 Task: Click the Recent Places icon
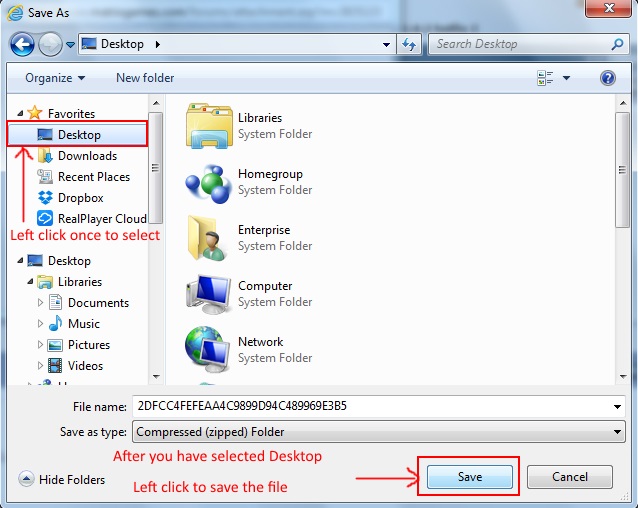tap(45, 176)
